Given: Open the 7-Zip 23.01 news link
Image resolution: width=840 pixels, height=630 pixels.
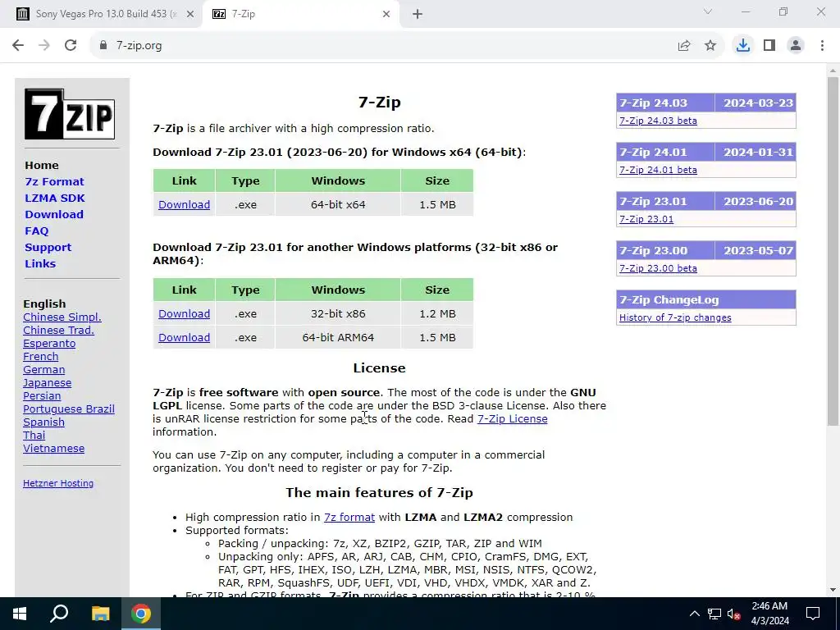Looking at the screenshot, I should tap(646, 219).
